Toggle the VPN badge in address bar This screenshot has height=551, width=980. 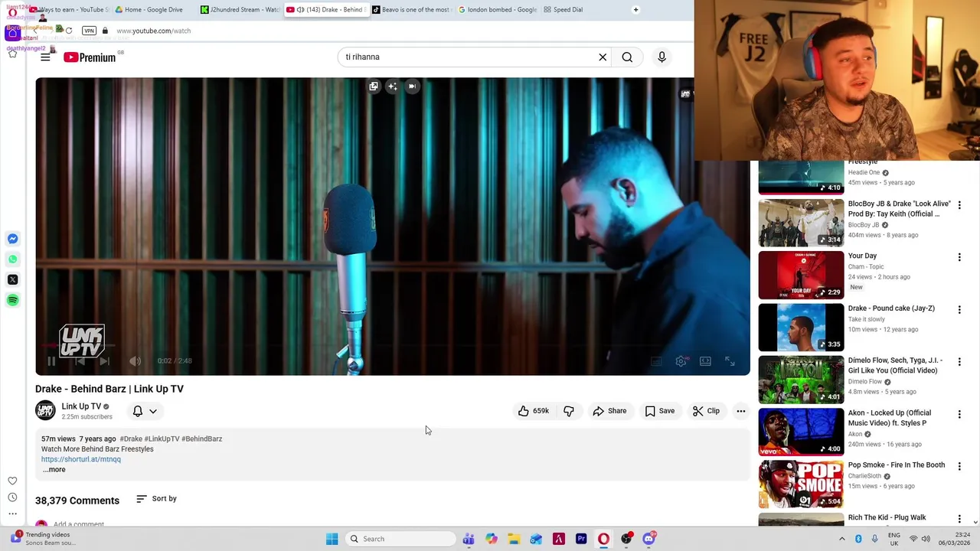pos(89,31)
